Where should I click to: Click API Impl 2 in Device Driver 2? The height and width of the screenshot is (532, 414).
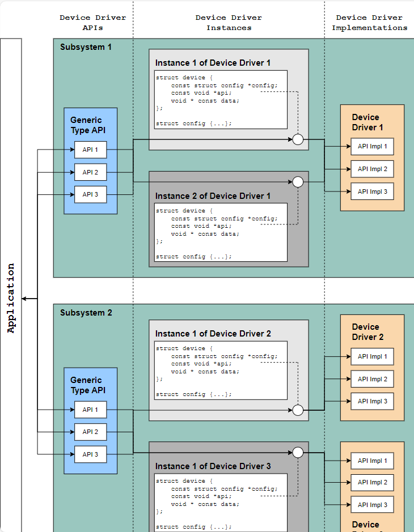(x=372, y=379)
